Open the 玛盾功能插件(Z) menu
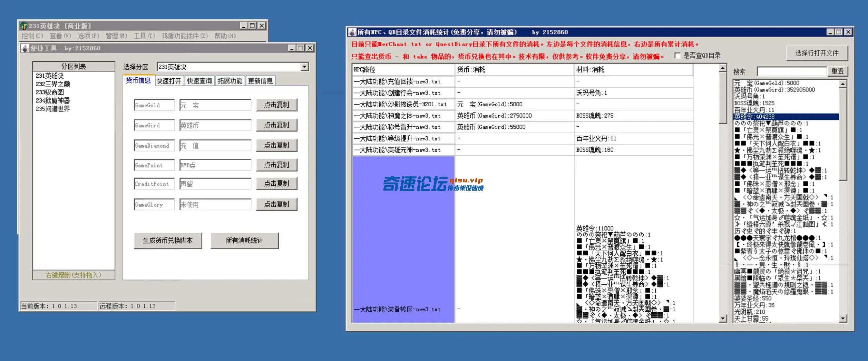Screen dimensions: 868x361 pos(185,36)
